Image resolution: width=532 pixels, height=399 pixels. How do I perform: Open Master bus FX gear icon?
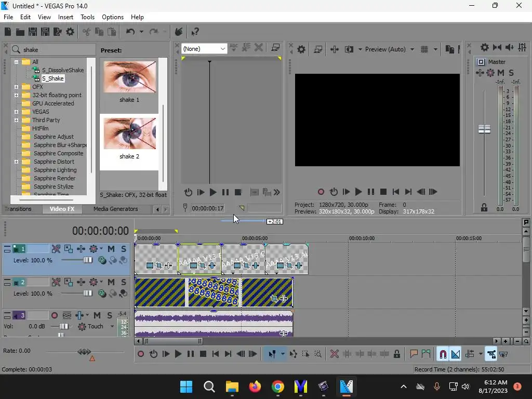(x=490, y=73)
